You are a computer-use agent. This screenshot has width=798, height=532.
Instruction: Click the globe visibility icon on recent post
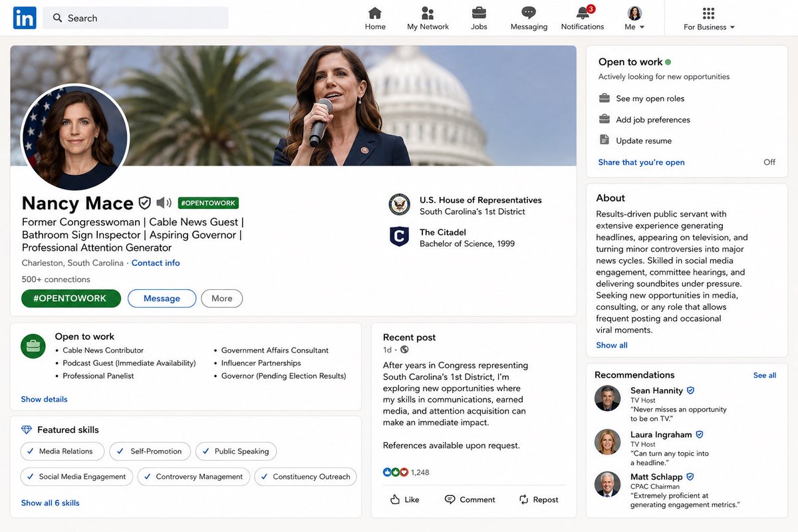404,350
